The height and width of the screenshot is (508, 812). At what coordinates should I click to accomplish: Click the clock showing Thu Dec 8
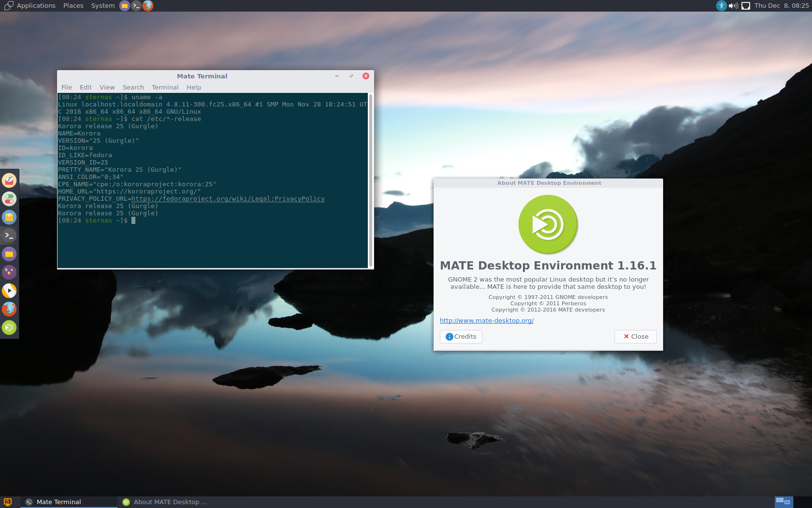(x=782, y=6)
